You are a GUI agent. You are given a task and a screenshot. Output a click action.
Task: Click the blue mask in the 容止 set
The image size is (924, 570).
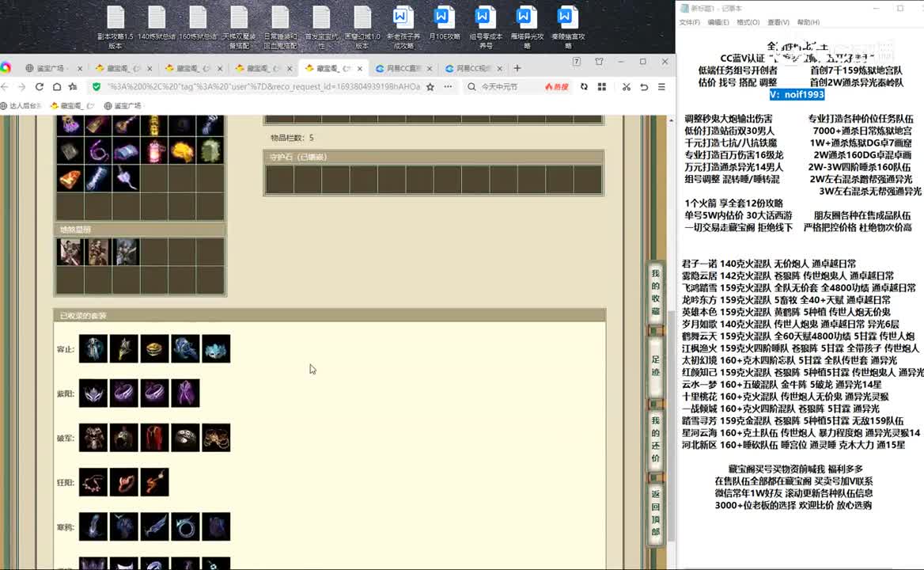tap(216, 349)
